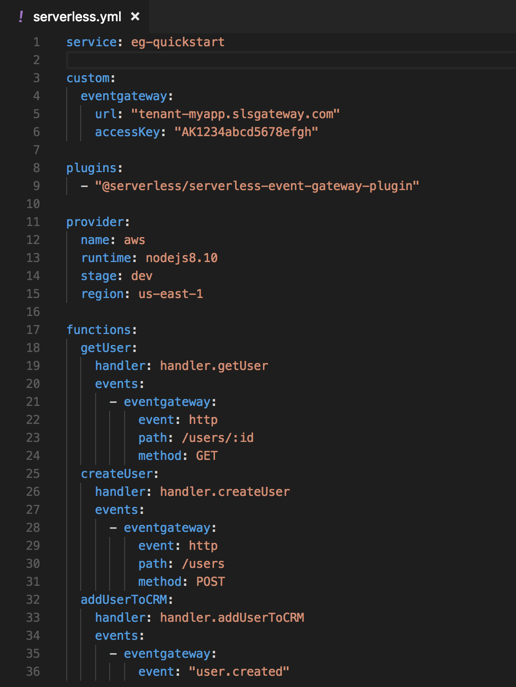Viewport: 516px width, 687px height.
Task: Fold the getUser function at line 18
Action: 106,348
